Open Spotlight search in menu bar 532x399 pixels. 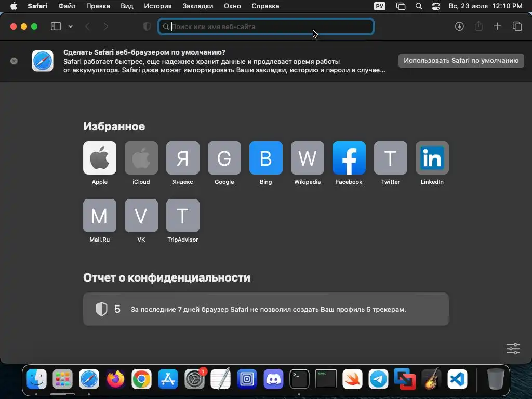tap(419, 6)
